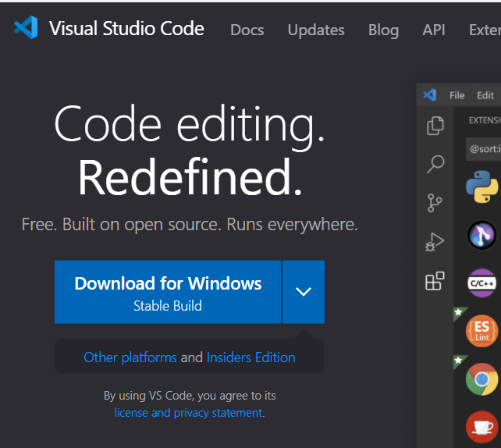Click the star badge beside ESLint
This screenshot has width=501, height=448.
point(459,312)
